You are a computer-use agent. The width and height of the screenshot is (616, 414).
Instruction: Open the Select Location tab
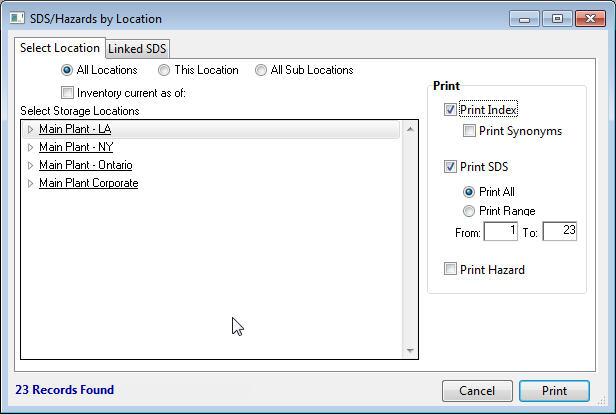point(60,48)
